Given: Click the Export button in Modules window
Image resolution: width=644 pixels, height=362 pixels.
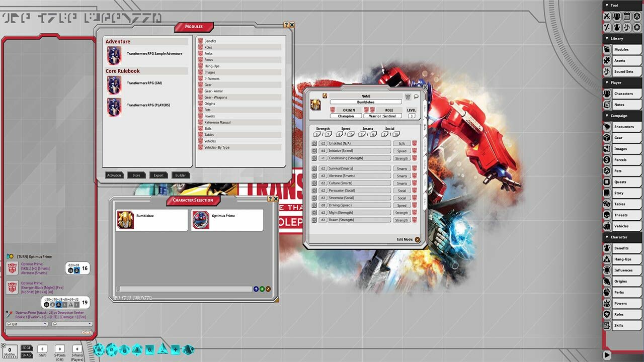Looking at the screenshot, I should coord(158,175).
